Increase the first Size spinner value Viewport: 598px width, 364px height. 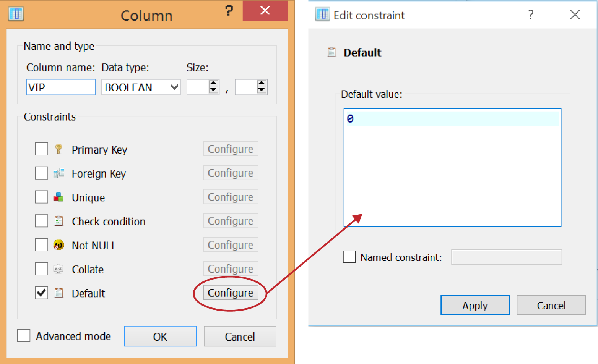pos(214,84)
